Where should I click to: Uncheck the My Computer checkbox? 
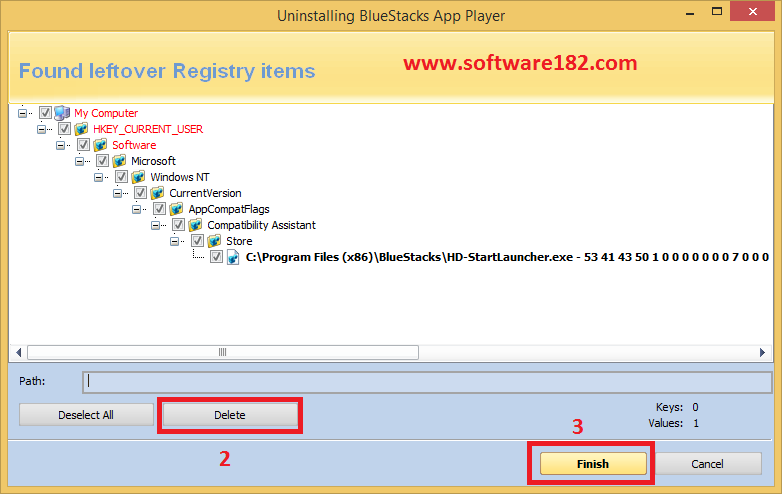coord(45,113)
